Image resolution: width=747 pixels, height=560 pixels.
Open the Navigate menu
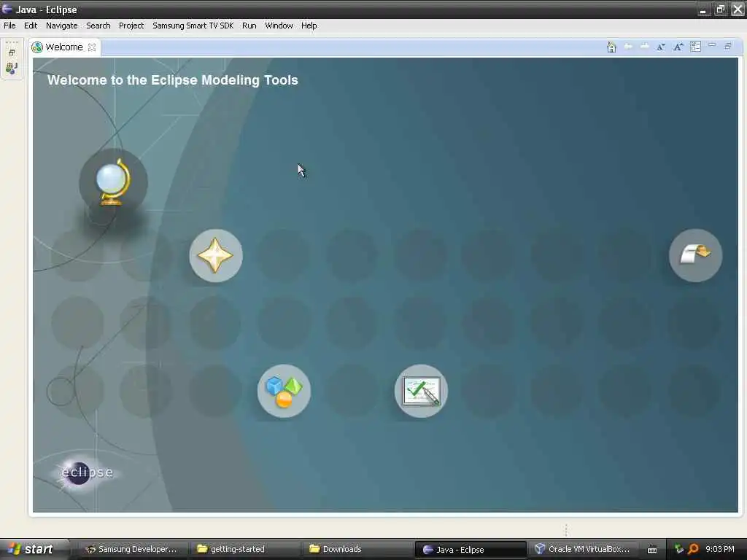pos(61,26)
